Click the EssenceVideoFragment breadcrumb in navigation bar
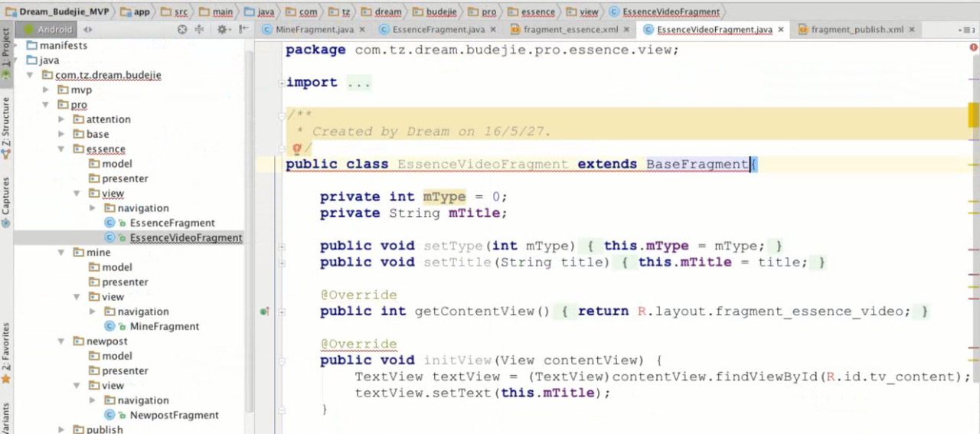This screenshot has height=434, width=980. (x=665, y=11)
